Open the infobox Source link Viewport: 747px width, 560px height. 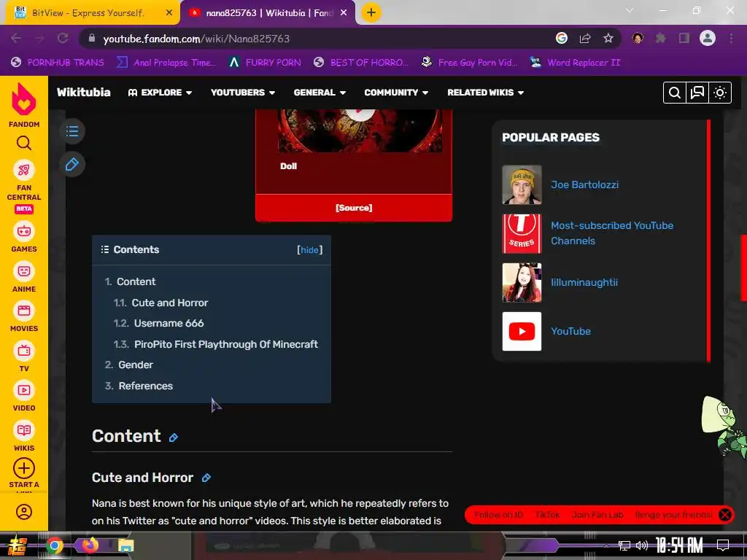(x=354, y=208)
